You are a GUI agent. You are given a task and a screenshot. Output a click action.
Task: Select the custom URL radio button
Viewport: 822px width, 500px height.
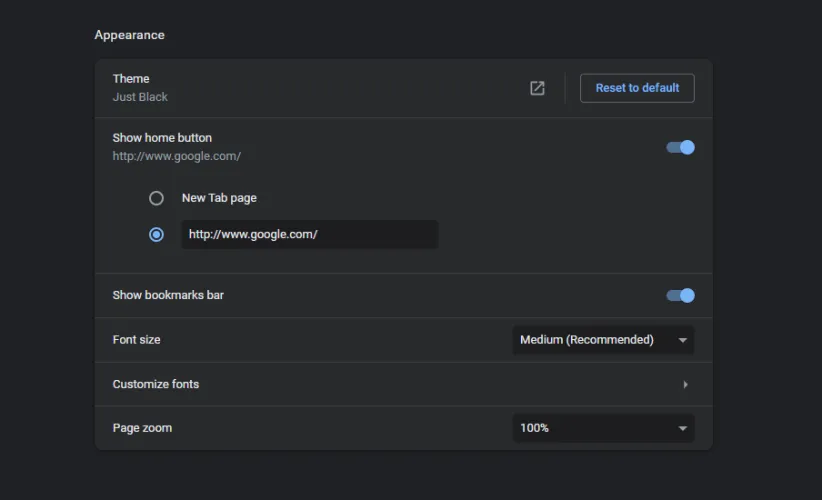[x=156, y=235]
